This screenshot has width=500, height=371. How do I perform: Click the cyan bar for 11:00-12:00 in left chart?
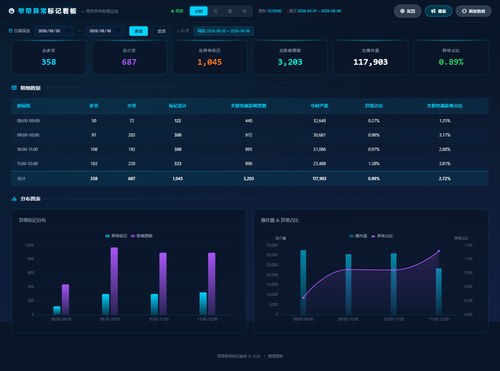pyautogui.click(x=203, y=303)
